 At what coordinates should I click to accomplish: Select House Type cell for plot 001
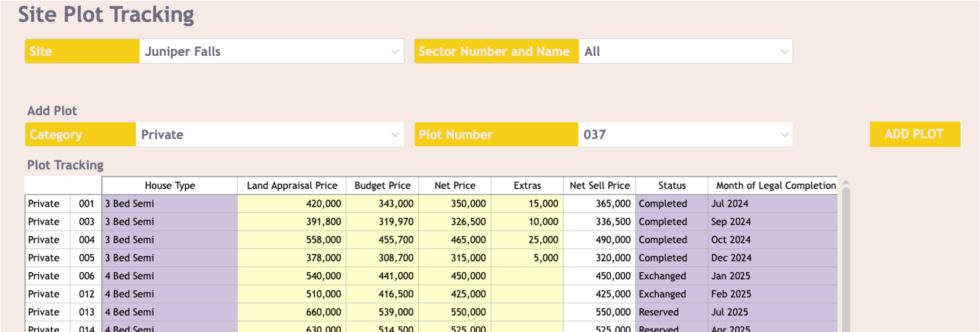(x=170, y=204)
